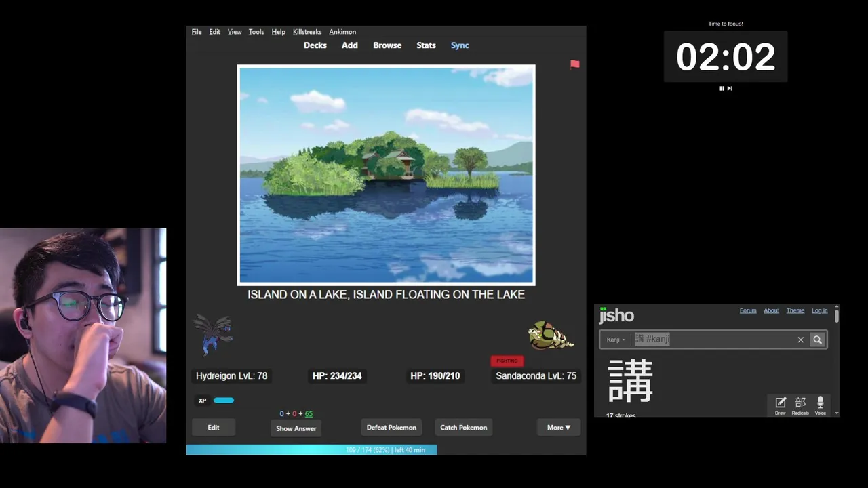868x488 pixels.
Task: Click the island lake card image
Action: (x=386, y=175)
